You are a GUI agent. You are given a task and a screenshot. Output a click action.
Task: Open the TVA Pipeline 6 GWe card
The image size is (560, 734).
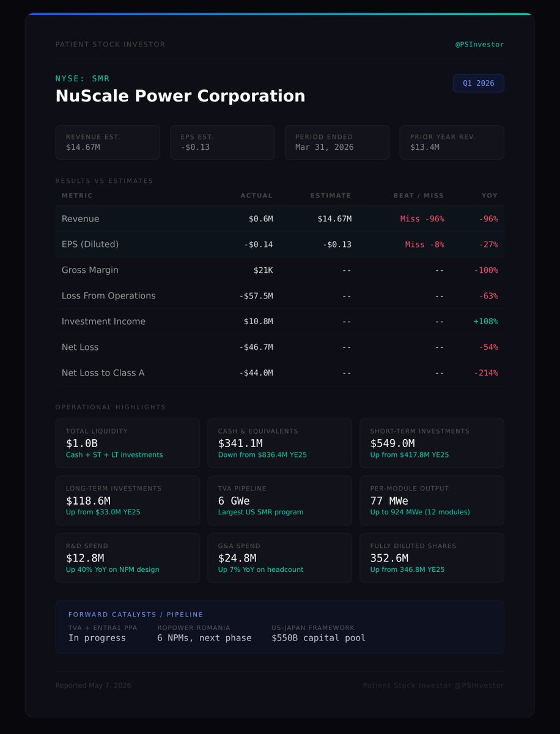[x=280, y=500]
